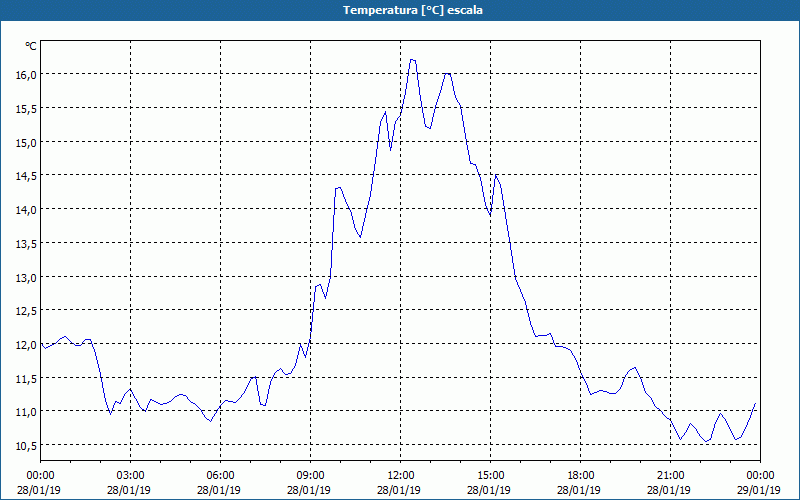Click the 28/01/19 date under 12:00

399,490
